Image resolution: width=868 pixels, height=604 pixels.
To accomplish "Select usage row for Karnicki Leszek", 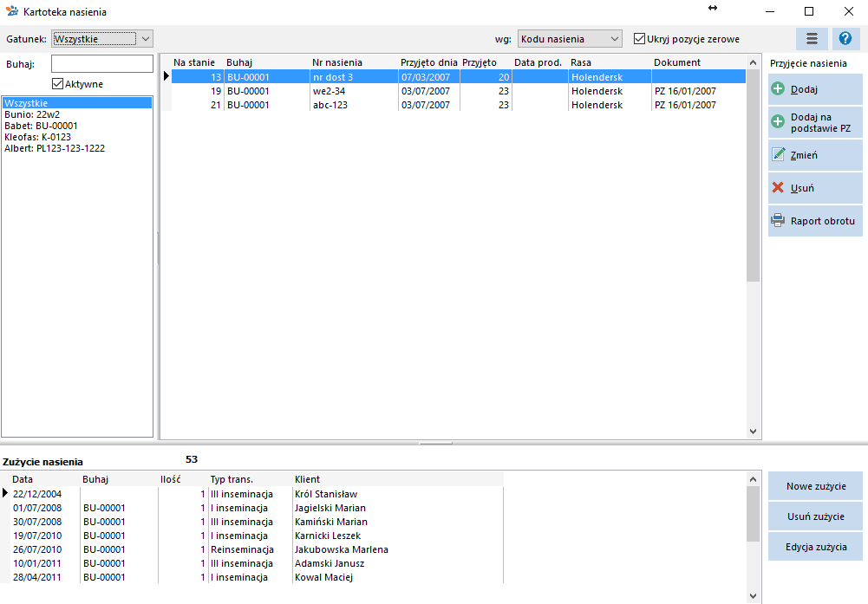I will tap(257, 536).
